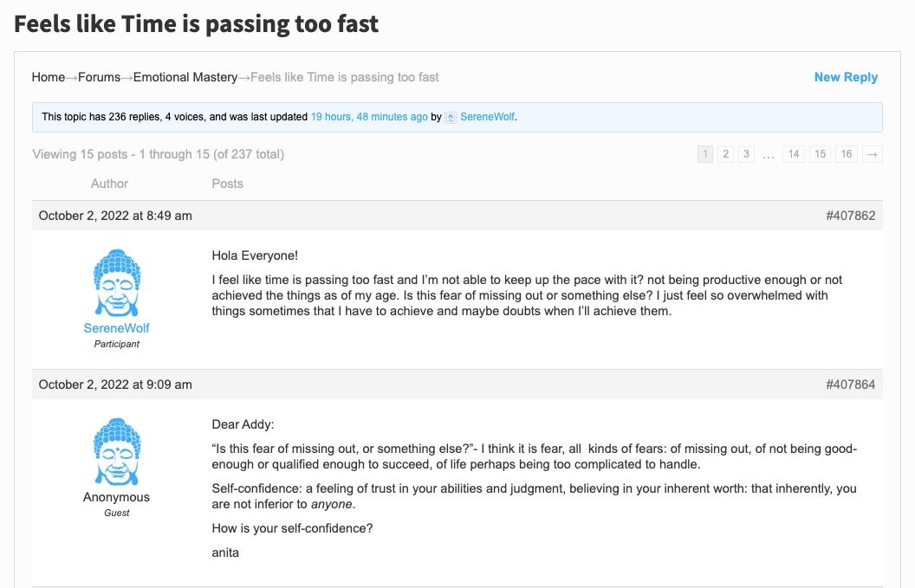Click SereneWolf's Buddha avatar image
The width and height of the screenshot is (915, 588).
tap(116, 283)
